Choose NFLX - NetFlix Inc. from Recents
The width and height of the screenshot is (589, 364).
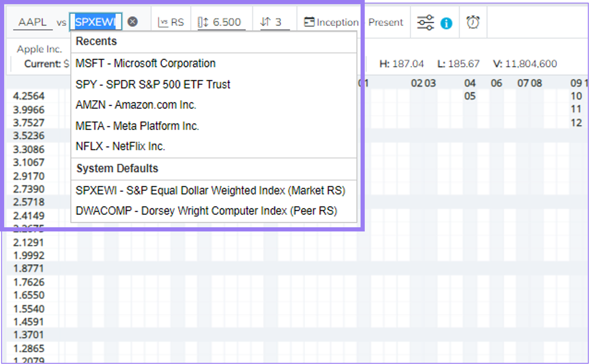(120, 146)
